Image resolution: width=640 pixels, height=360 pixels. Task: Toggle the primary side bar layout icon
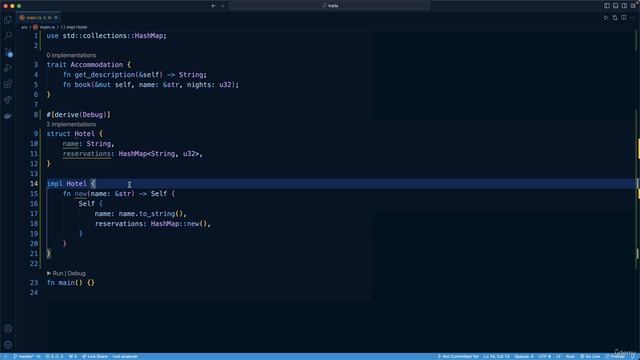pos(607,6)
